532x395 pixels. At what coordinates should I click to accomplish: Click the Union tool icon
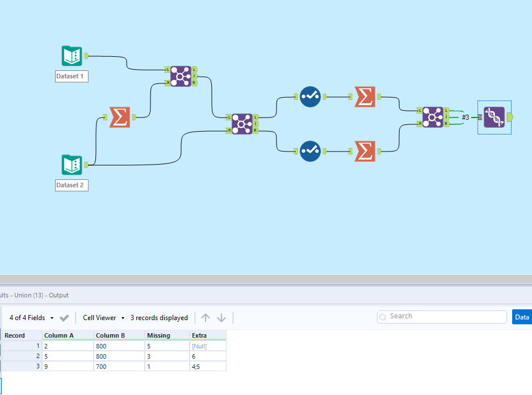[x=494, y=117]
